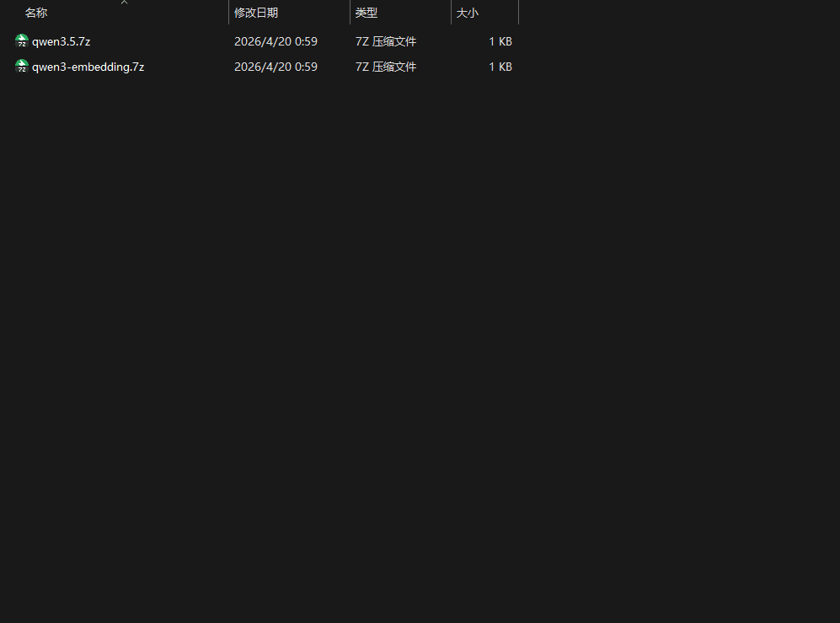Click the divider between 类型 and 大小 headers
840x623 pixels.
click(x=451, y=13)
